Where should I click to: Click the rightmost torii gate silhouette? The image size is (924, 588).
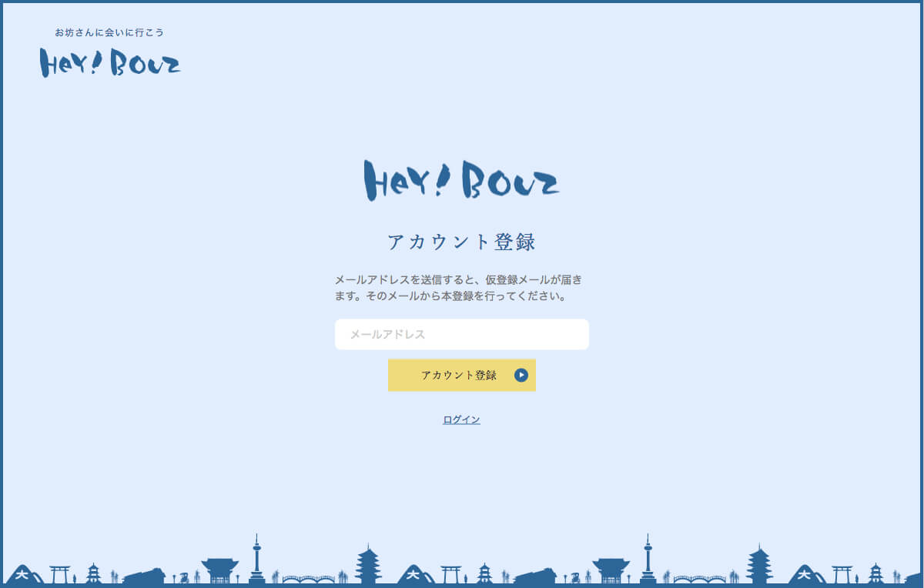[842, 574]
